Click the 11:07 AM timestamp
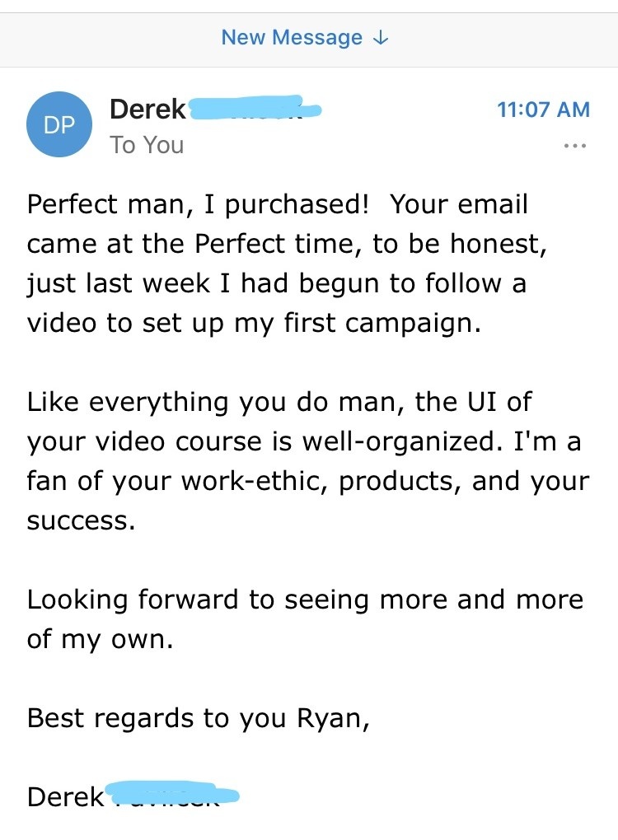618x840 pixels. (543, 109)
